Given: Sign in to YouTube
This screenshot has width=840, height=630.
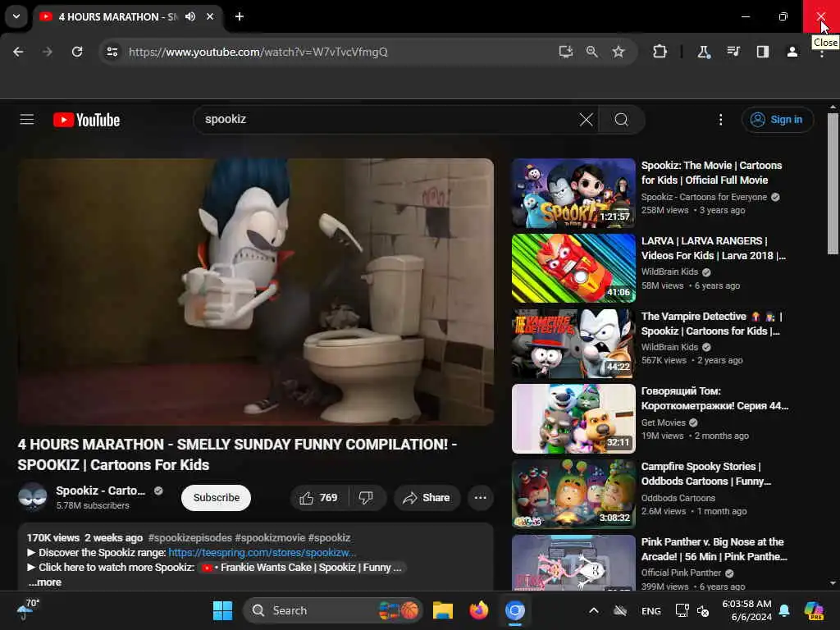Looking at the screenshot, I should pyautogui.click(x=778, y=120).
